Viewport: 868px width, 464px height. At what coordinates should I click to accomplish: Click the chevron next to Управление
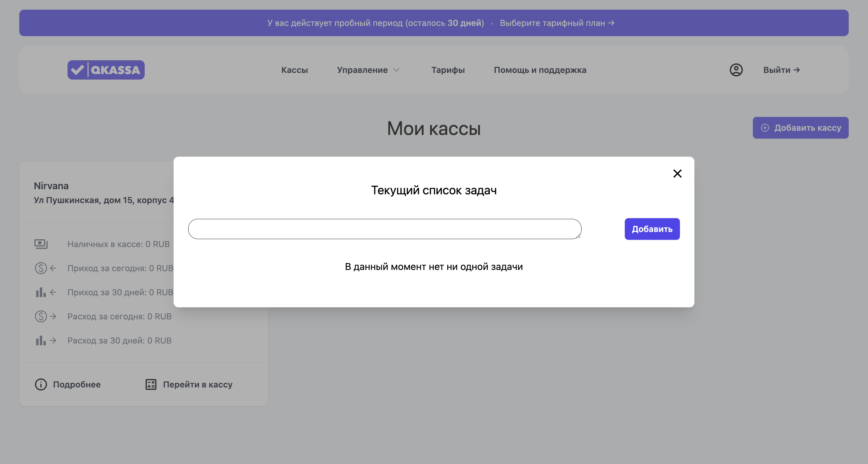pyautogui.click(x=396, y=70)
